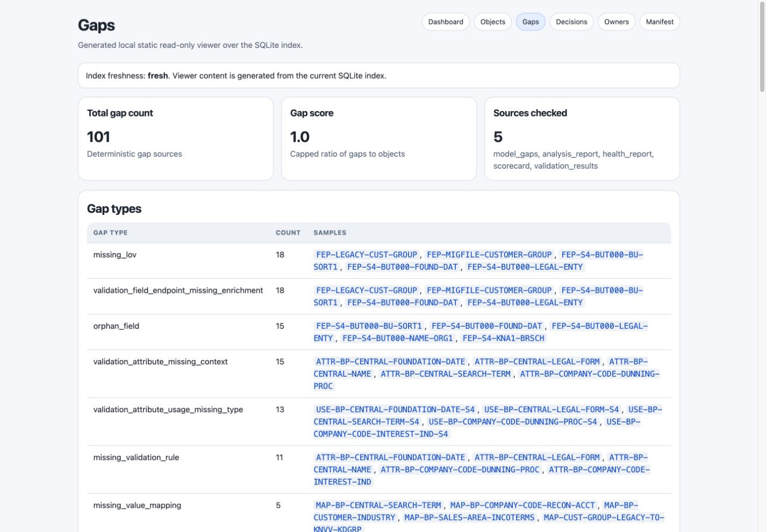
Task: Select validation_attribute_usage_missing_type gap type cell
Action: 168,409
